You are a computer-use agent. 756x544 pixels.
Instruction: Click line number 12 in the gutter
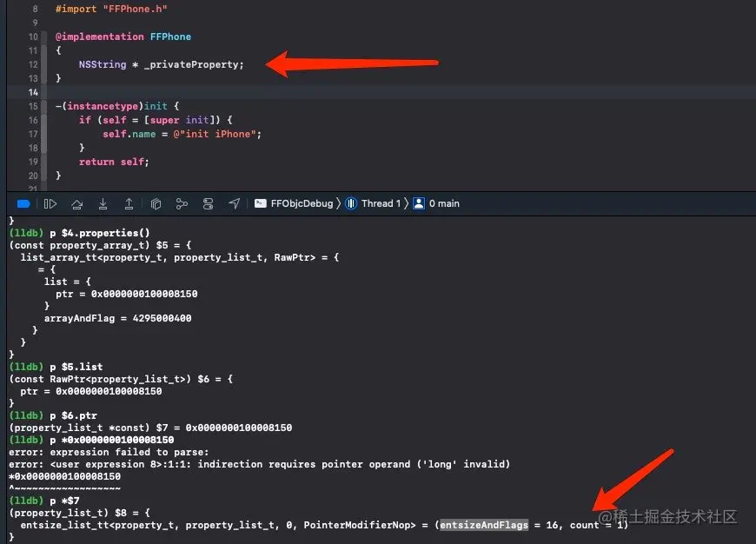tap(33, 64)
